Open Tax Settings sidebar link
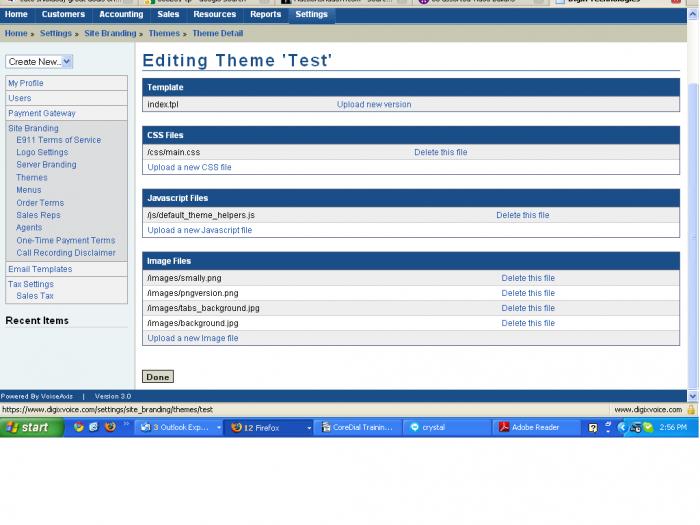The height and width of the screenshot is (525, 700). 31,284
